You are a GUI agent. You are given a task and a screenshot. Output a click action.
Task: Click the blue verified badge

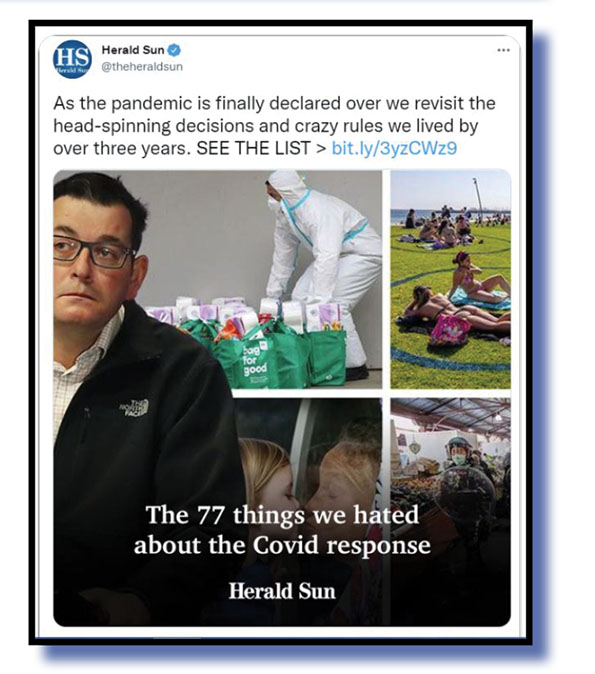click(x=174, y=50)
